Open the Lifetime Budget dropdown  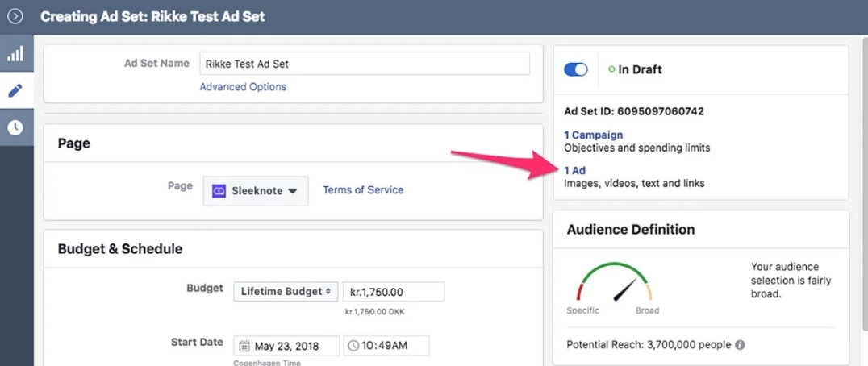pyautogui.click(x=286, y=291)
